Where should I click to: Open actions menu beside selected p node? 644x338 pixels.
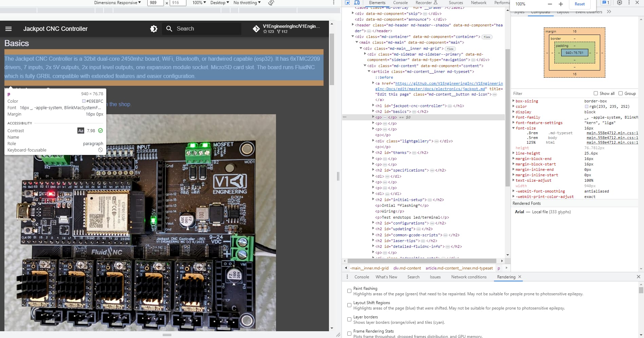pos(345,117)
